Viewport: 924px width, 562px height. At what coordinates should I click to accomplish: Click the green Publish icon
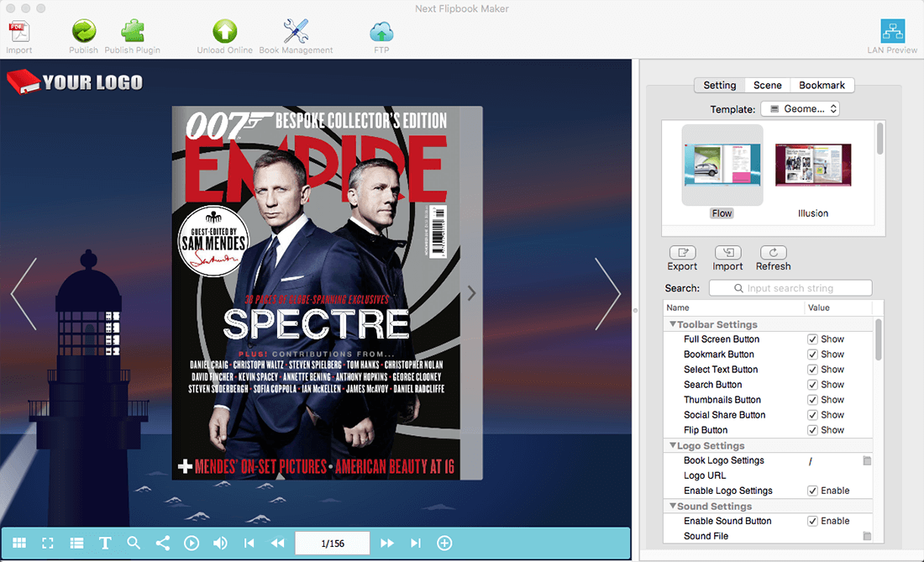coord(83,32)
